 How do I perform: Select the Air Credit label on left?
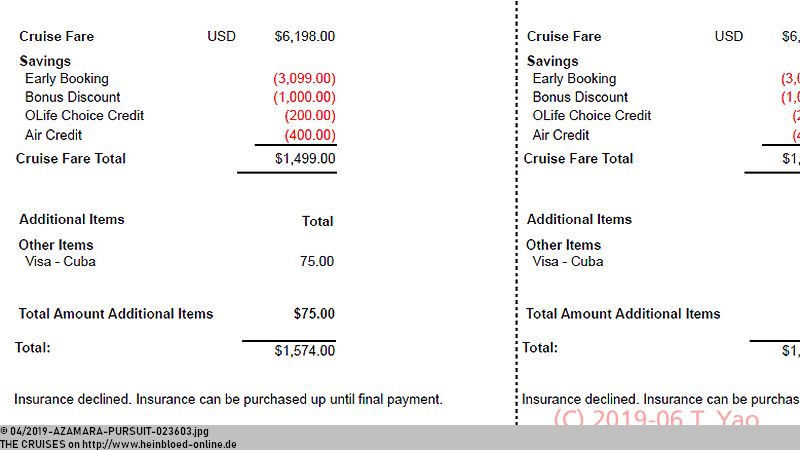pyautogui.click(x=54, y=135)
